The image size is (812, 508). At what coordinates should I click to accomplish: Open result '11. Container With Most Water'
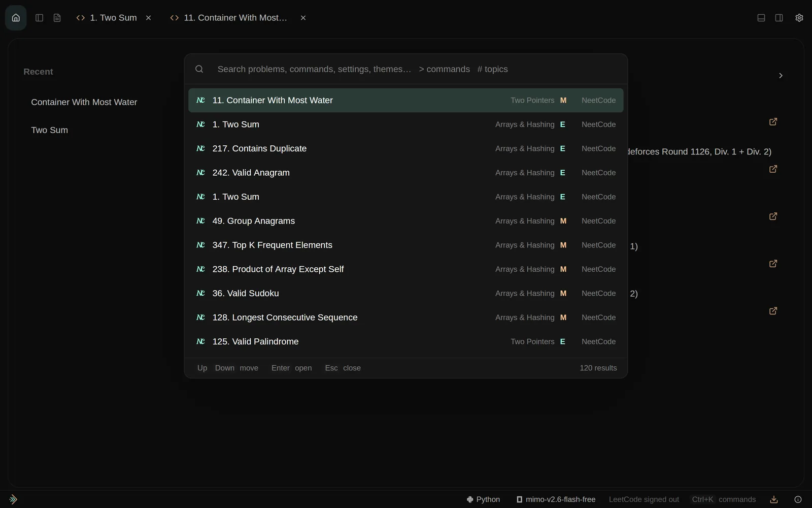tap(406, 100)
